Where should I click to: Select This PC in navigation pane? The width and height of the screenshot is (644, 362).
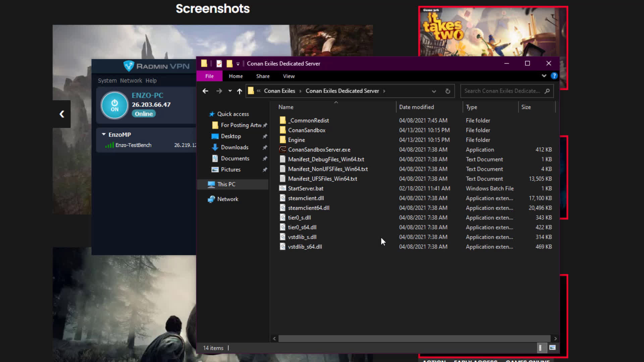tap(226, 184)
